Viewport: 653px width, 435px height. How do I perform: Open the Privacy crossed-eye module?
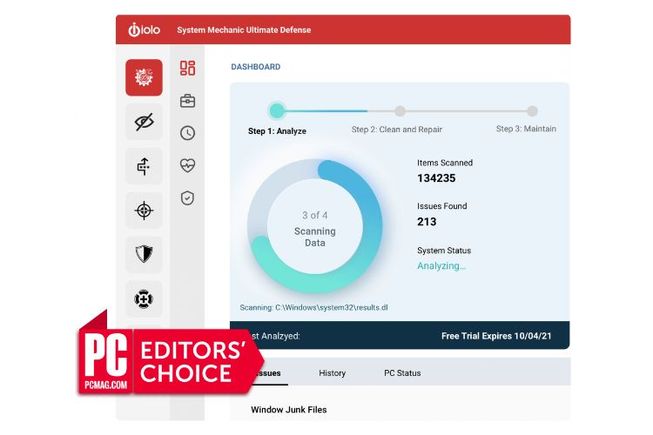click(x=144, y=122)
